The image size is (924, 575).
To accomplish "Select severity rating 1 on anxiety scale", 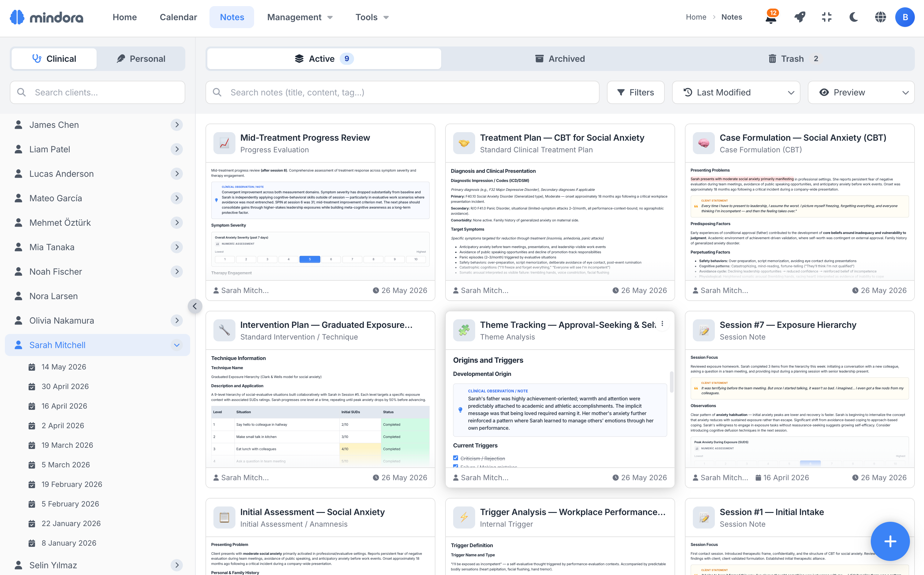I will point(225,259).
